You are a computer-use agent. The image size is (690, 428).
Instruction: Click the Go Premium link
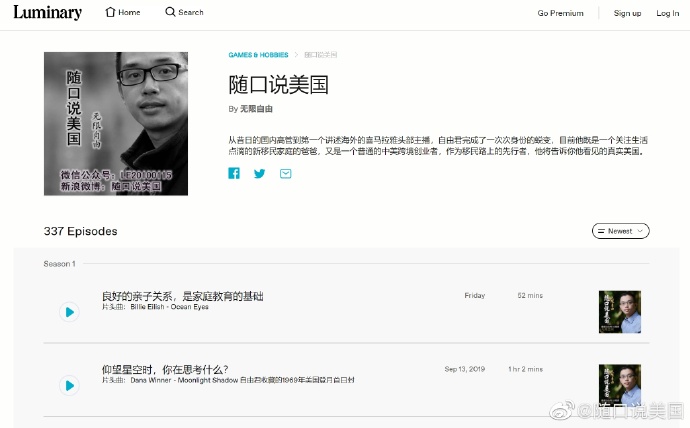point(560,13)
